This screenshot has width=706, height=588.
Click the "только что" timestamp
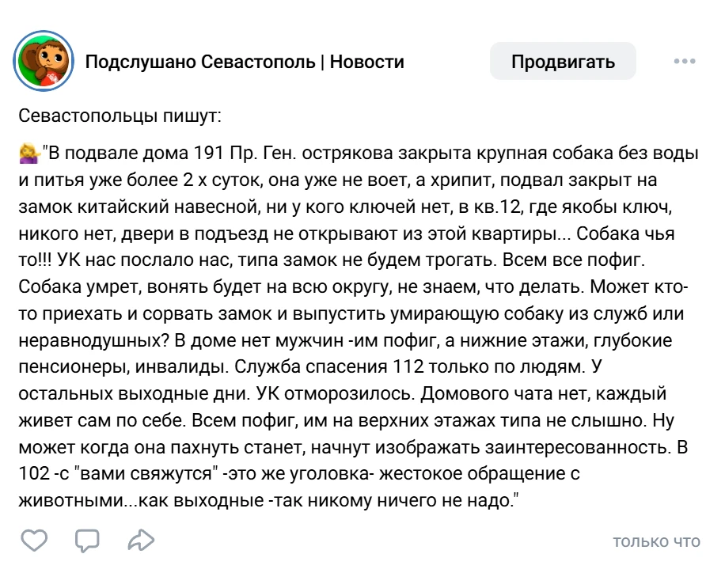tap(656, 541)
